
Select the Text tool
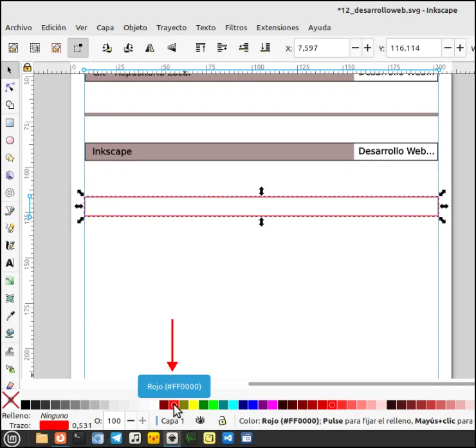tap(10, 263)
